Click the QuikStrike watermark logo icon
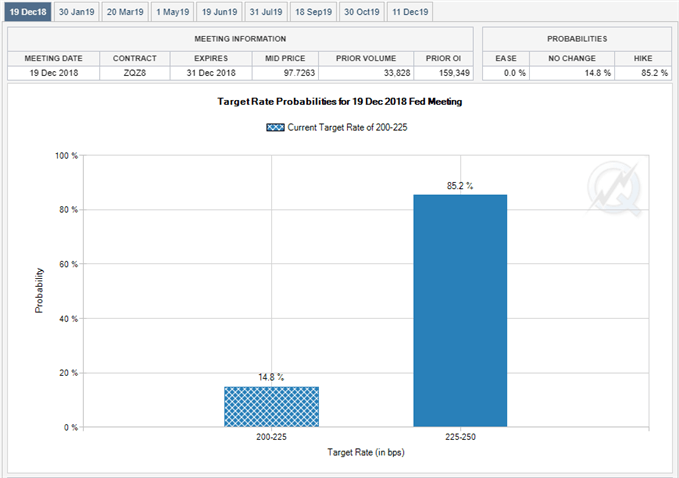Image resolution: width=679 pixels, height=478 pixels. tap(614, 189)
